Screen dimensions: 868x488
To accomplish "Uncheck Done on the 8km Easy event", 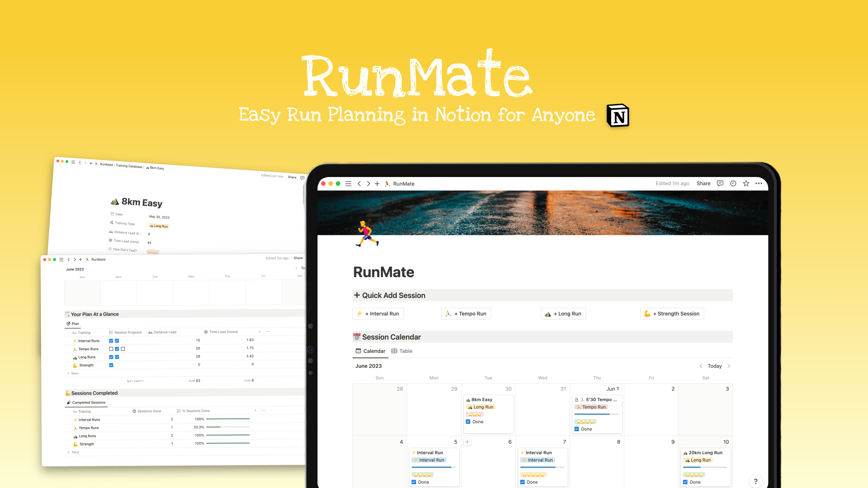I will 468,421.
